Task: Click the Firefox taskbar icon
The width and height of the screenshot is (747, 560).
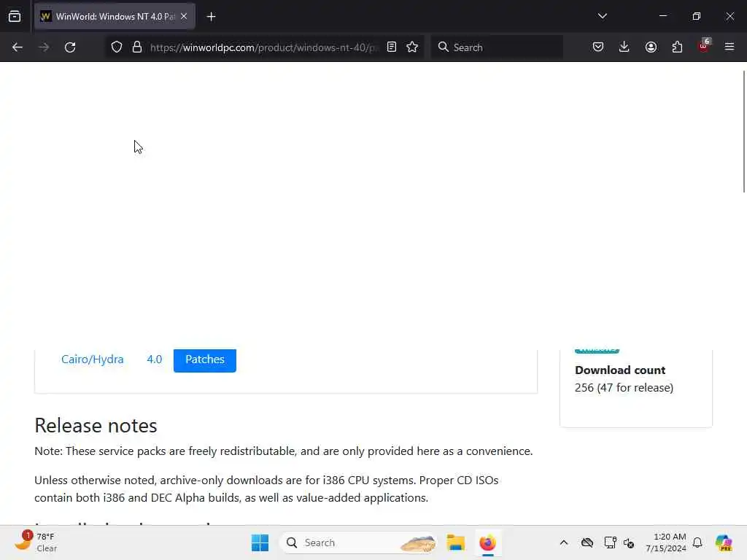Action: pyautogui.click(x=487, y=542)
